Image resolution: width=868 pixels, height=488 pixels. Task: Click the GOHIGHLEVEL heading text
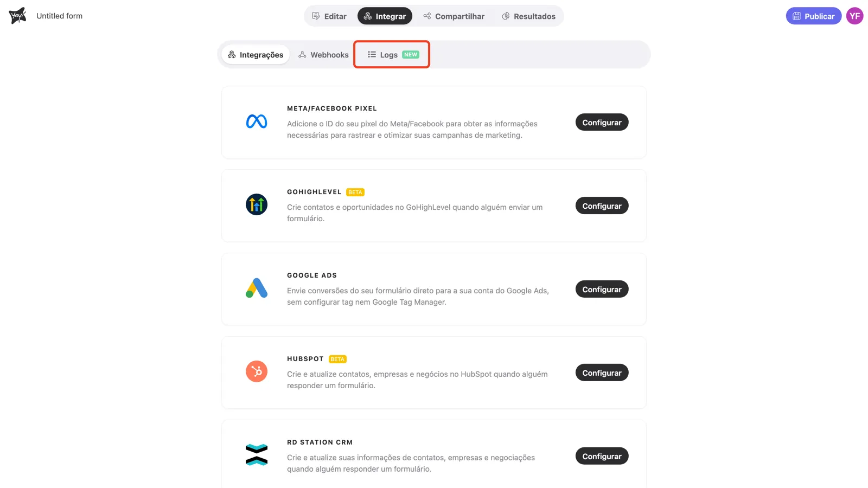tap(314, 192)
